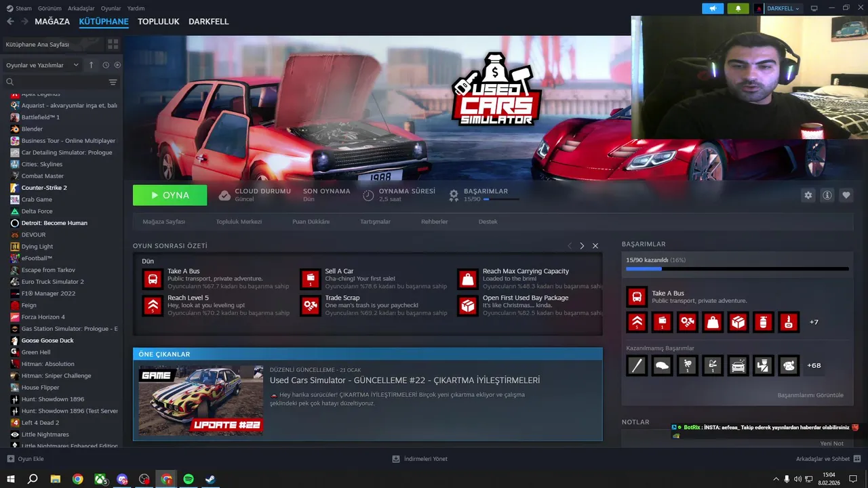The height and width of the screenshot is (488, 868).
Task: Show hidden Windows tray icons chevron
Action: (776, 479)
